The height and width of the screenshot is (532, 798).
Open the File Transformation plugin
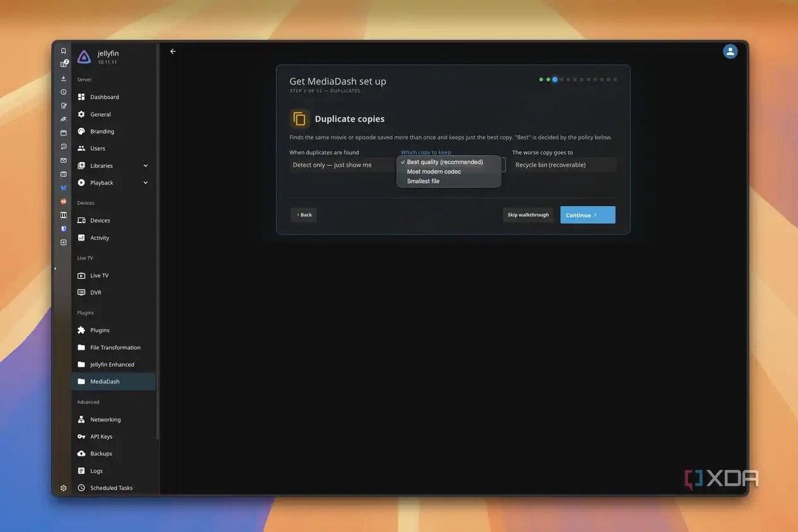[113, 347]
